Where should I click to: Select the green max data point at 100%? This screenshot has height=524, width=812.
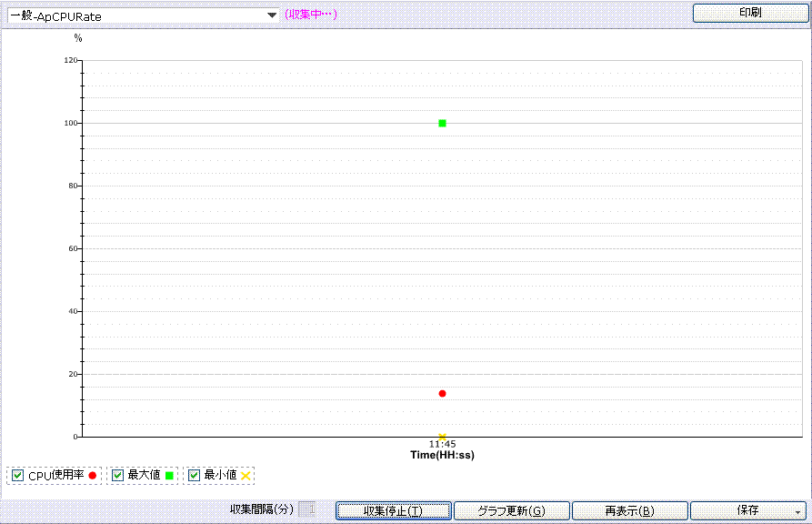tap(442, 123)
